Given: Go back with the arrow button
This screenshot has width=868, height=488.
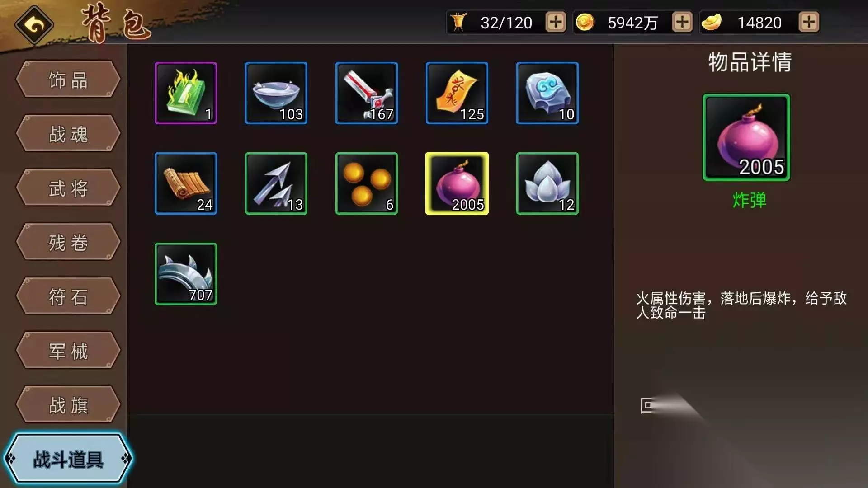Looking at the screenshot, I should pos(34,25).
